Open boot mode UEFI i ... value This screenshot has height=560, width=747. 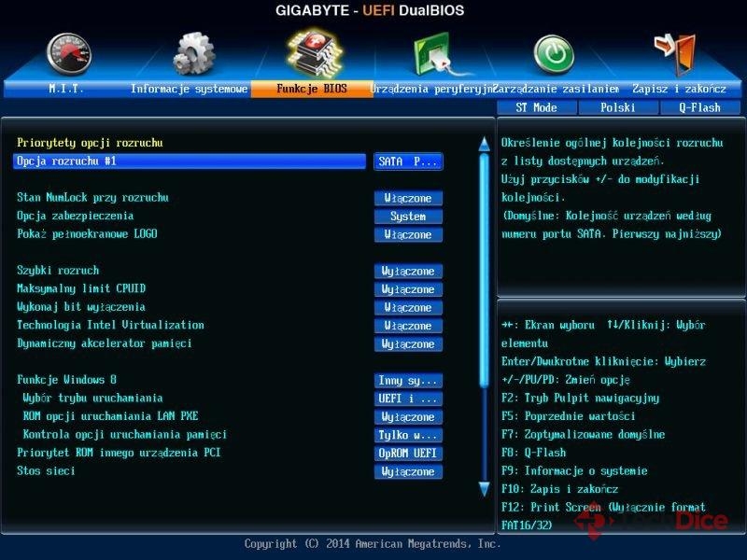[x=408, y=399]
